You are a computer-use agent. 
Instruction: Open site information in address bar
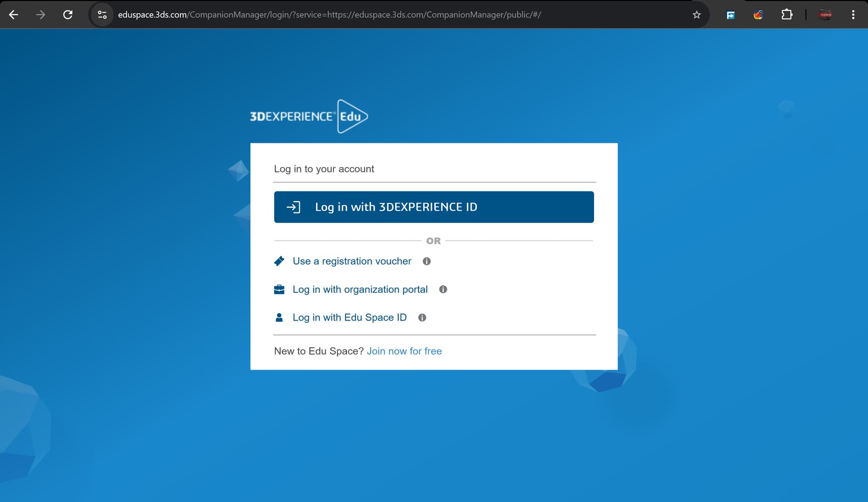[x=102, y=14]
